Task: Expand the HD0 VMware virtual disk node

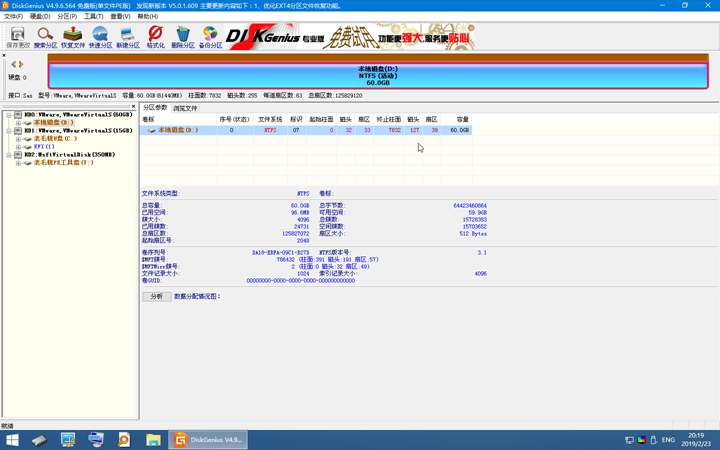Action: click(8, 115)
